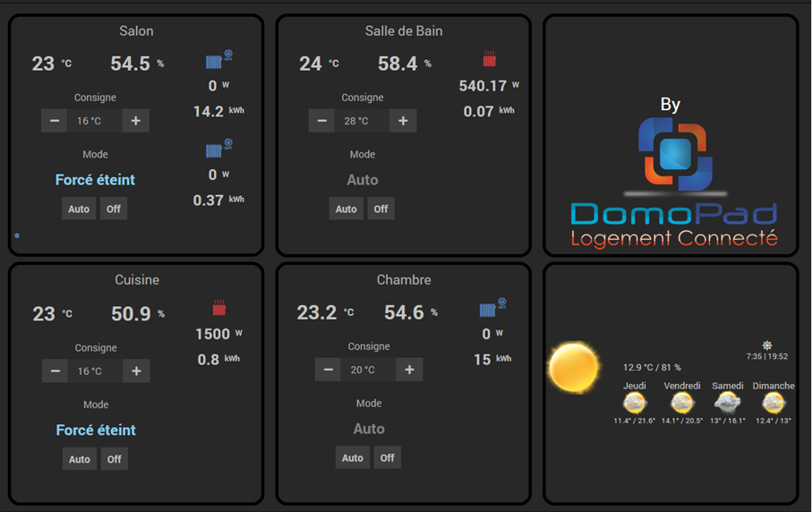Click the large sun current weather icon

coord(573,366)
